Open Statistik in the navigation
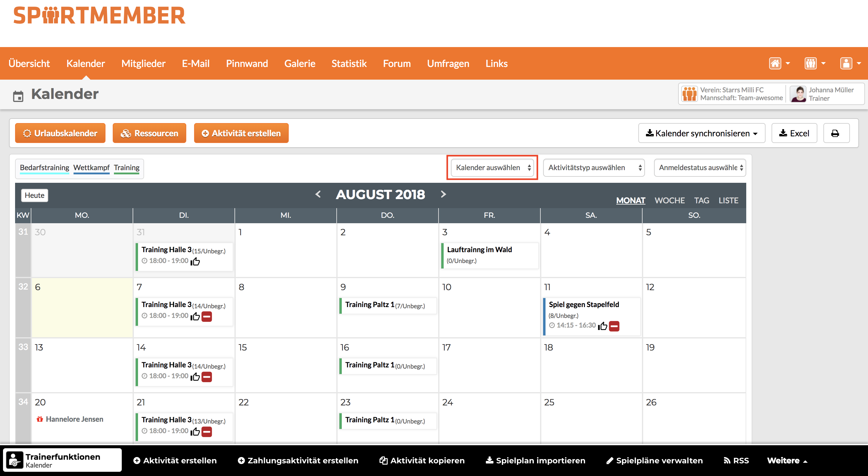The height and width of the screenshot is (476, 868). click(x=349, y=63)
